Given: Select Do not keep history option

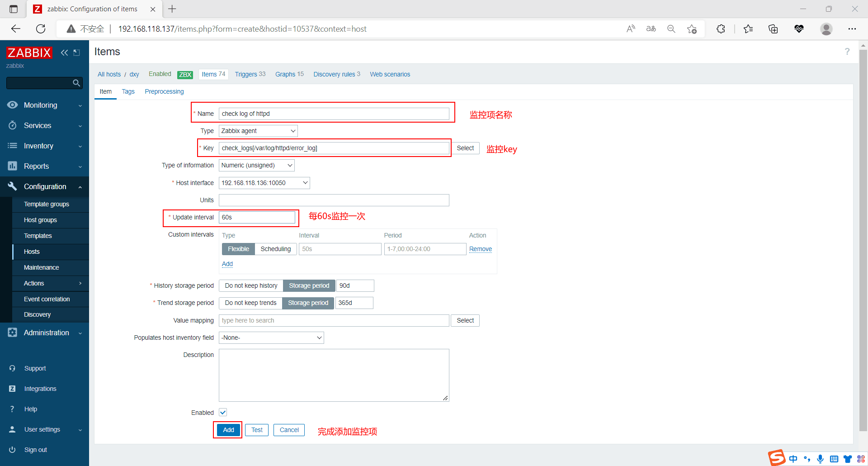Looking at the screenshot, I should coord(251,285).
